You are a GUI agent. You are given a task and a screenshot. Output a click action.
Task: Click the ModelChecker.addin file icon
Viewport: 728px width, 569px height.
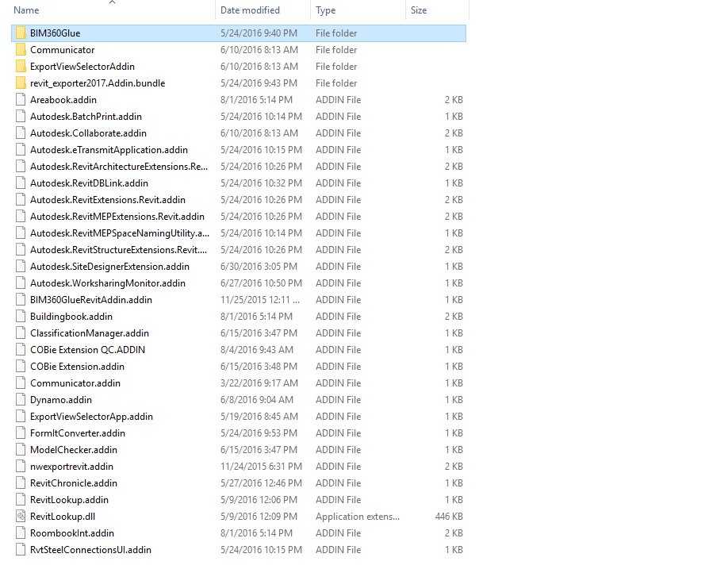[x=21, y=450]
